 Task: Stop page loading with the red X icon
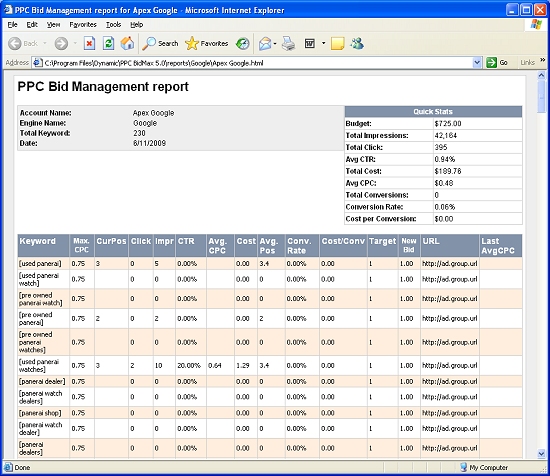click(89, 43)
